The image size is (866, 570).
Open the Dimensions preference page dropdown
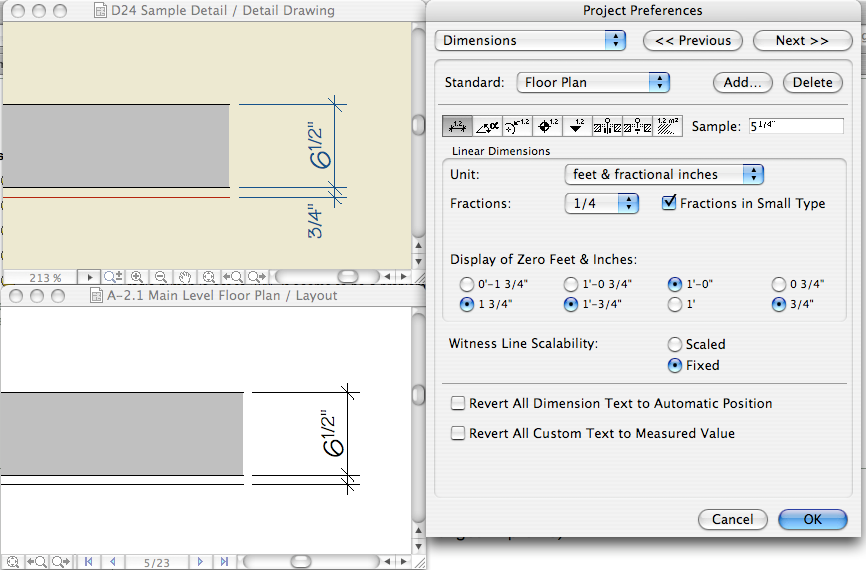coord(530,41)
